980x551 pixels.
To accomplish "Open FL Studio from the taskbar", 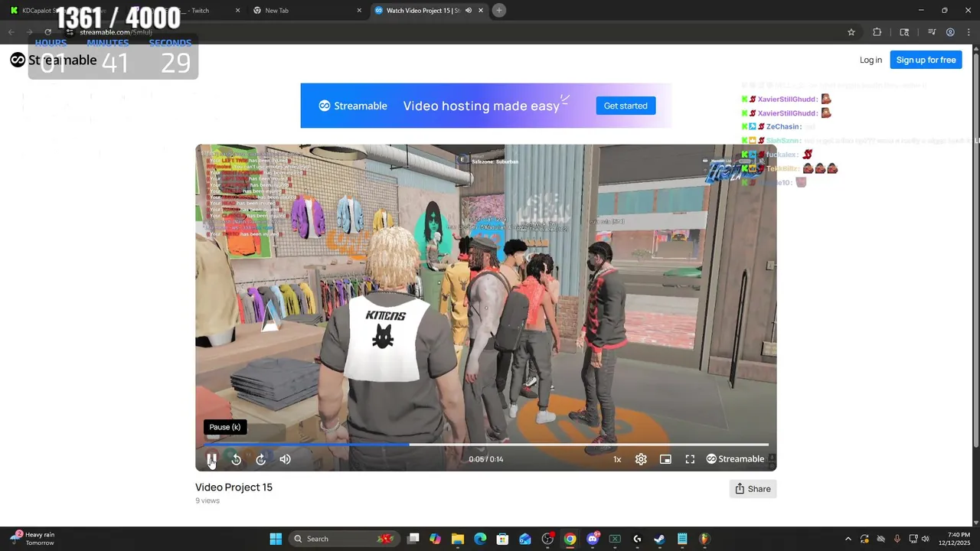I will [x=704, y=539].
